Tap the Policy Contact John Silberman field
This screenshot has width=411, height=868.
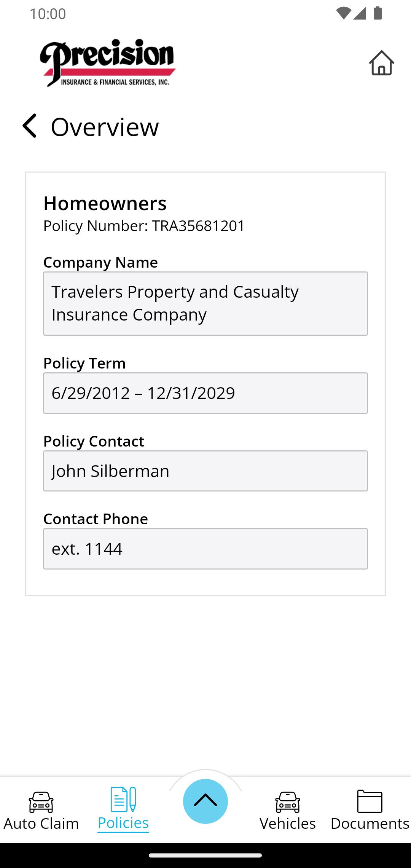coord(205,471)
